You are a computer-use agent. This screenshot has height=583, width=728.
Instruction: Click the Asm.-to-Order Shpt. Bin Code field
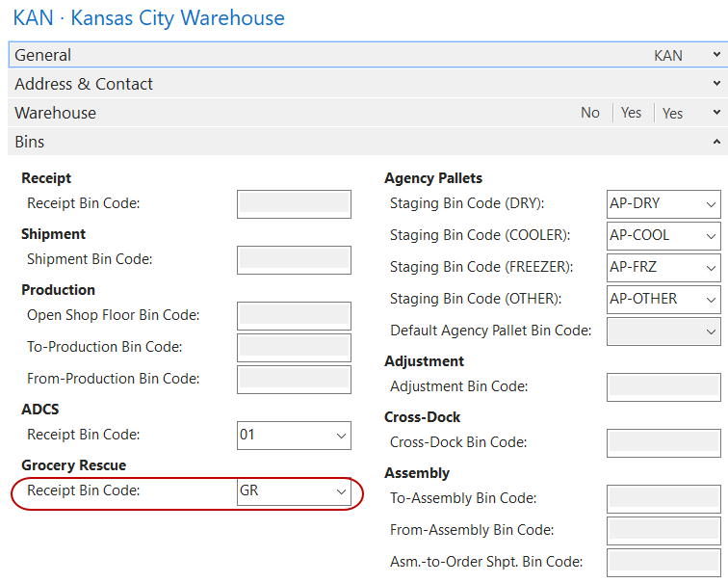[x=663, y=563]
